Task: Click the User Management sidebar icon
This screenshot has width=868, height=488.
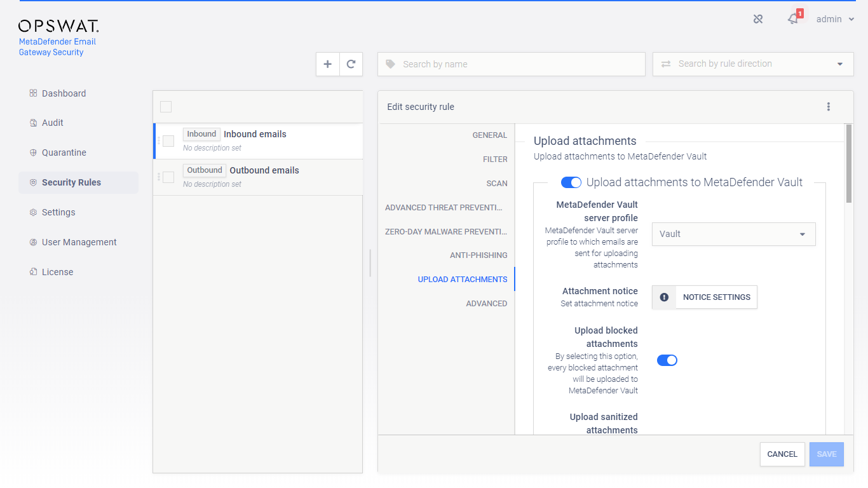Action: pyautogui.click(x=33, y=242)
